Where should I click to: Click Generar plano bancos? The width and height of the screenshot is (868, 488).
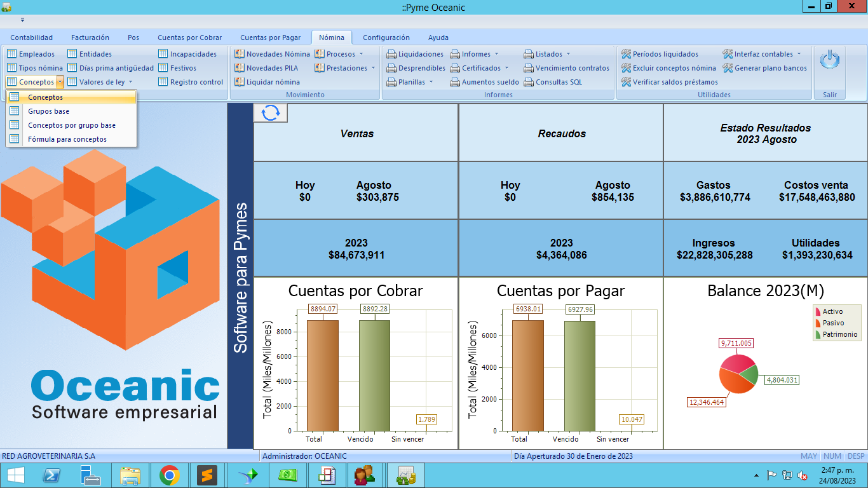pos(764,68)
